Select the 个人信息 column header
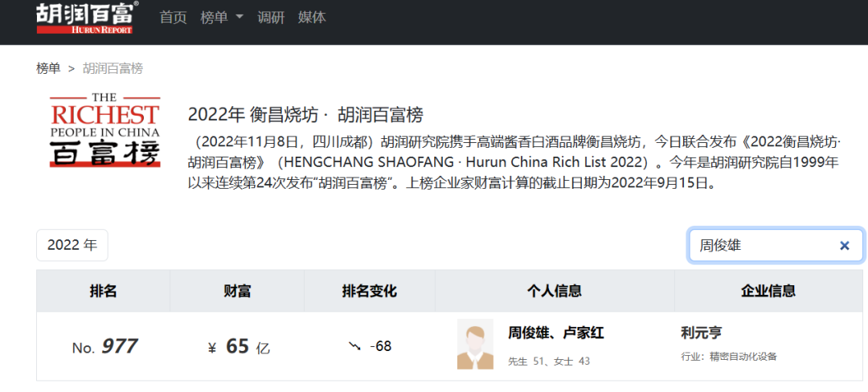868x392 pixels. (555, 291)
